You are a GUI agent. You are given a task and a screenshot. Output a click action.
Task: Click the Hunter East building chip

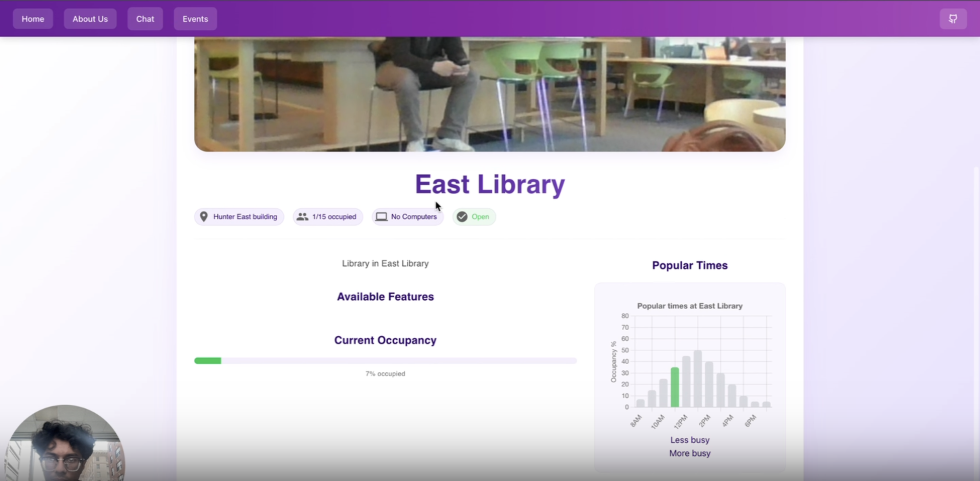(245, 217)
